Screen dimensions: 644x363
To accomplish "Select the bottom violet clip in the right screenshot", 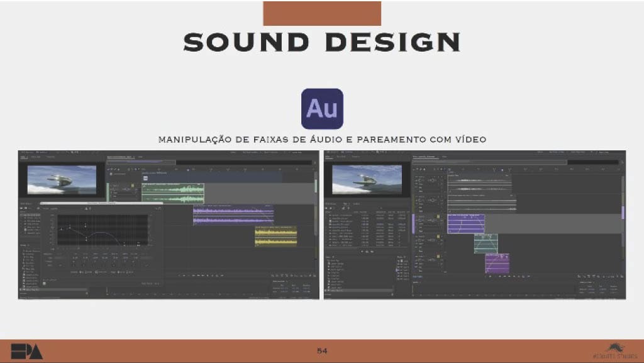I will coord(497,264).
